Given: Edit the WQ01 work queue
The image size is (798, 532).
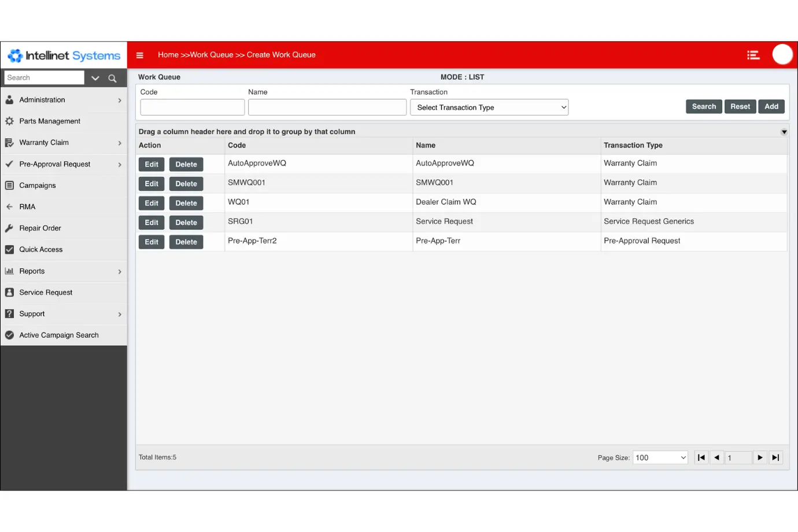Looking at the screenshot, I should tap(152, 204).
